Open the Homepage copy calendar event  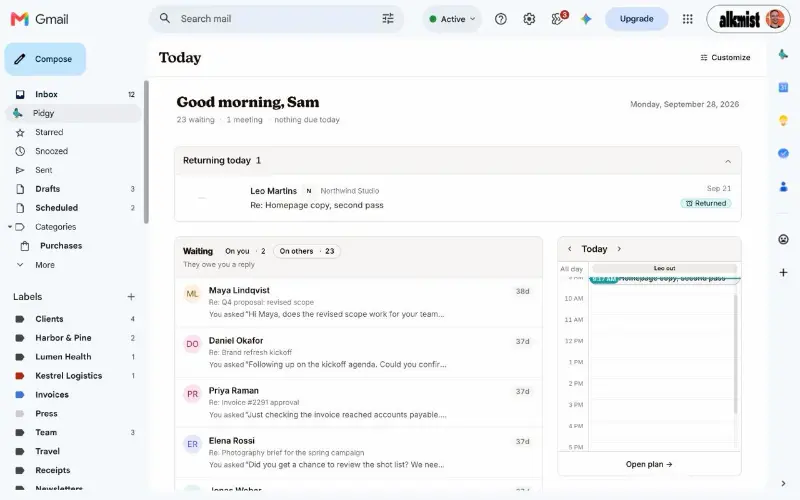click(x=665, y=279)
